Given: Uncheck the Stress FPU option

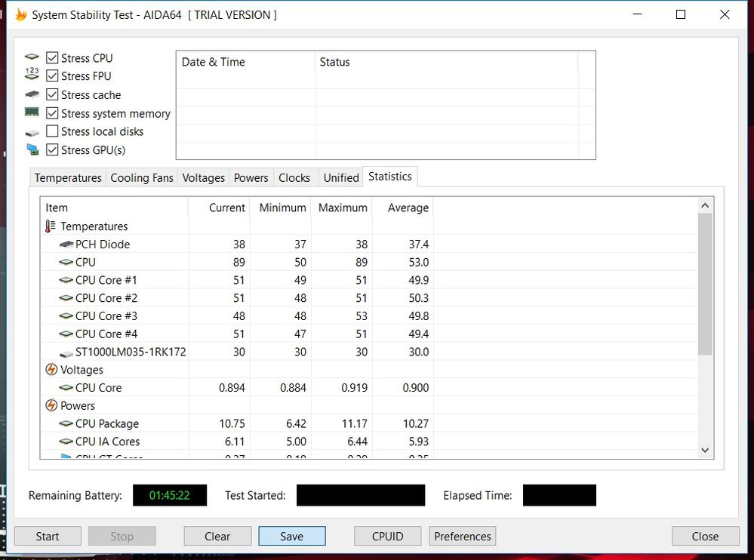Looking at the screenshot, I should pyautogui.click(x=52, y=76).
